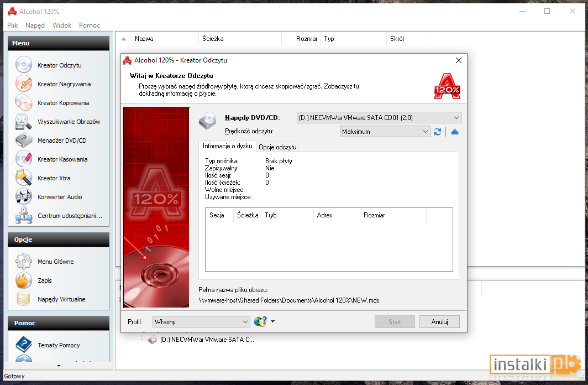Start Kreator Kasowania eraser icon
The image size is (588, 385).
(24, 159)
